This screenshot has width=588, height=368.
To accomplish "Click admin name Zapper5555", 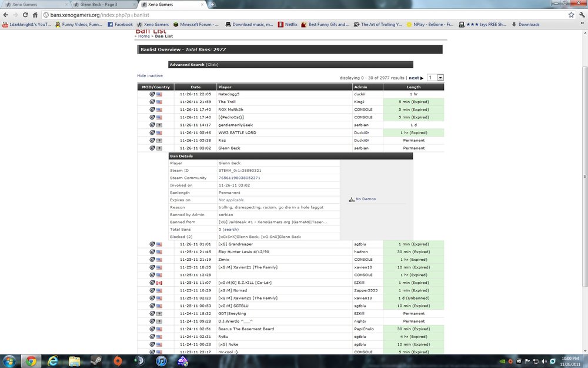I will (366, 291).
